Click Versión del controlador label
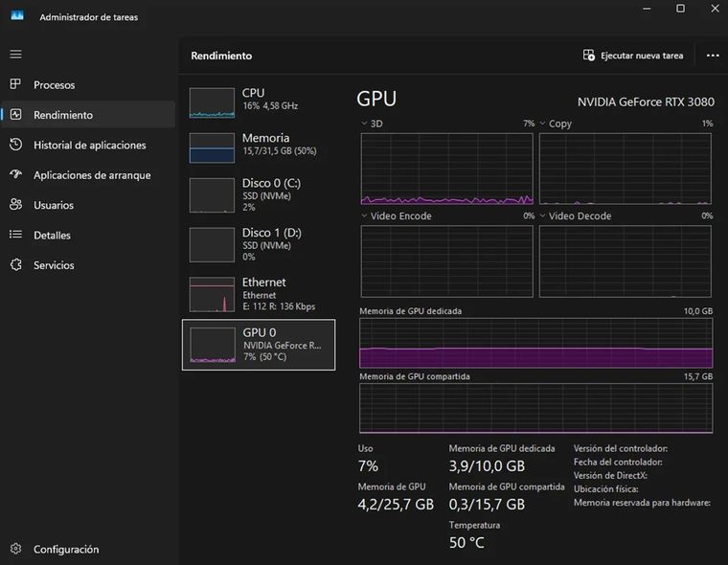The width and height of the screenshot is (728, 565). [621, 448]
